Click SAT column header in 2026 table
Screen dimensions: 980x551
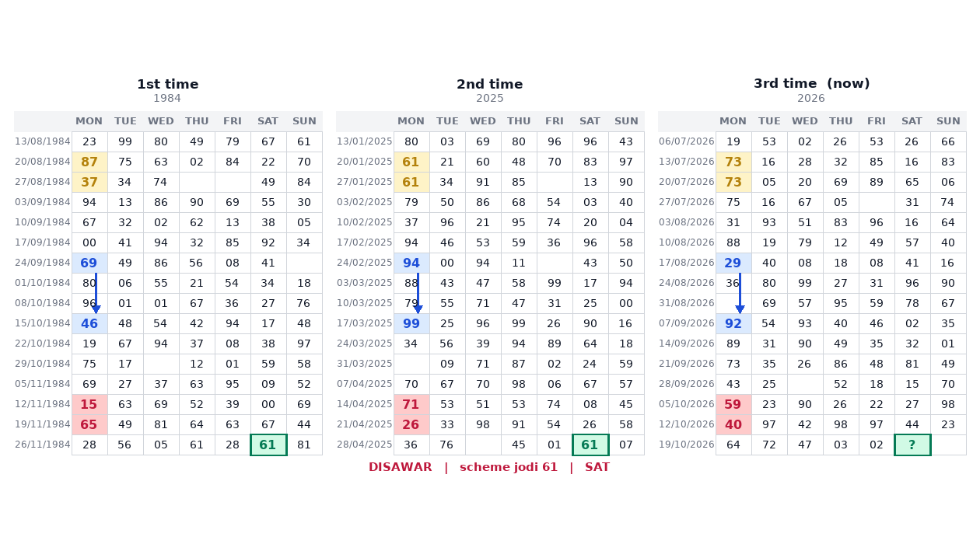912,121
